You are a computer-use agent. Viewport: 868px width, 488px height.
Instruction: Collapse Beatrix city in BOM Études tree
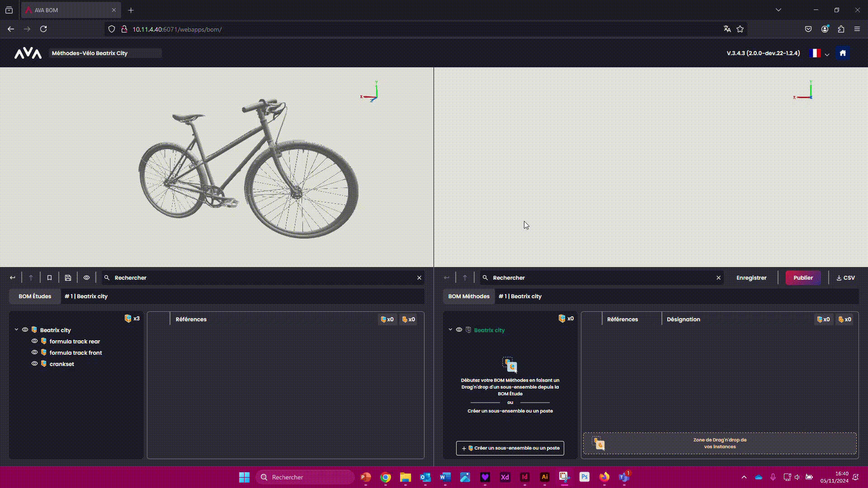17,330
